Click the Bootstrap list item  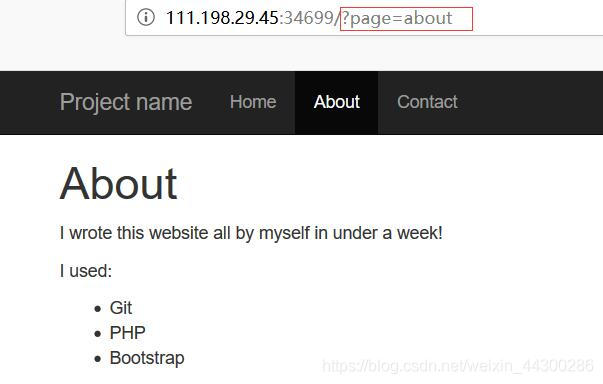(147, 358)
